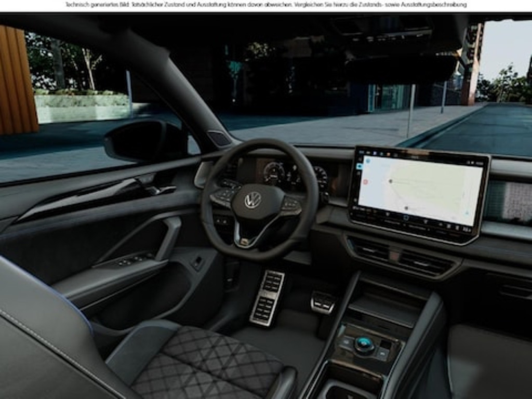The image size is (532, 399).
Task: Select the compass position icon on the map
Action: click(x=368, y=161)
